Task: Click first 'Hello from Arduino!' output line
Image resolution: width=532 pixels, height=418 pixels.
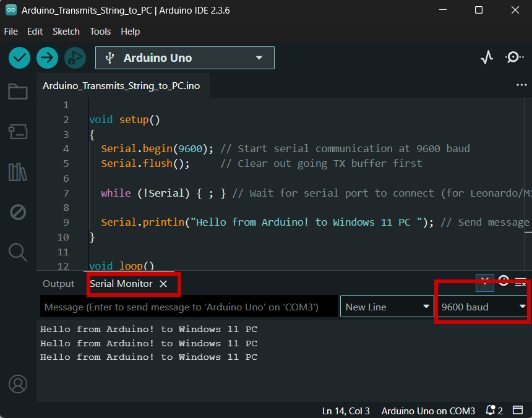Action: click(x=148, y=329)
